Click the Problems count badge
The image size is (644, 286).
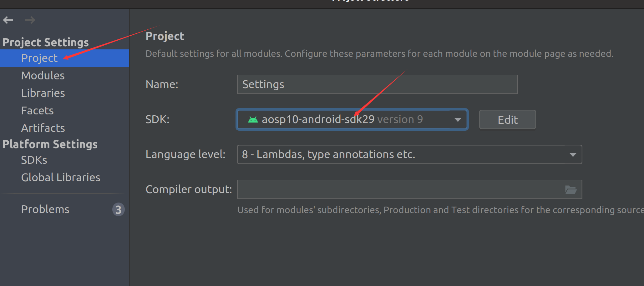click(x=118, y=210)
